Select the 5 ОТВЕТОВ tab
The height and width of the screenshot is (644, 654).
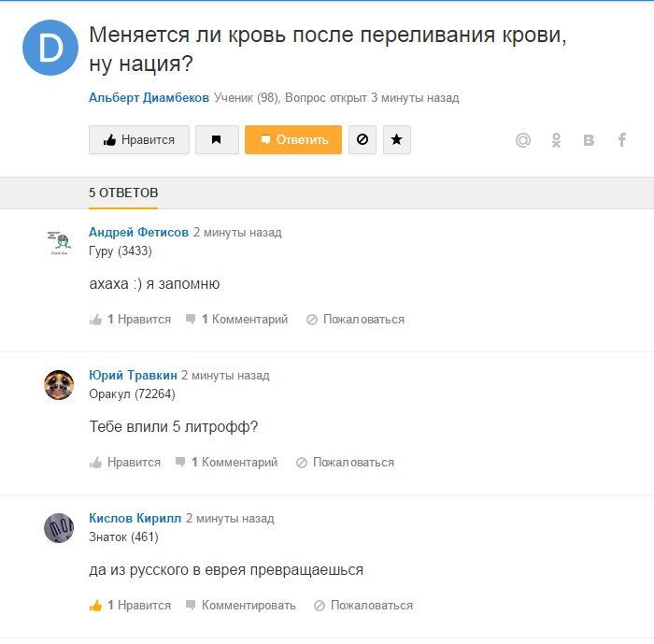pos(123,193)
